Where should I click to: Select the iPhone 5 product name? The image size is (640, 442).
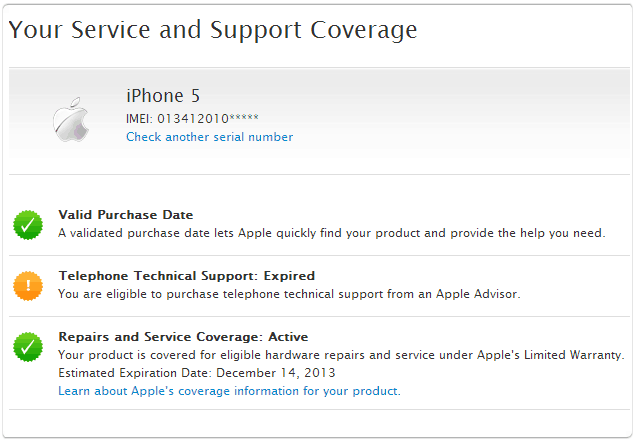(163, 96)
